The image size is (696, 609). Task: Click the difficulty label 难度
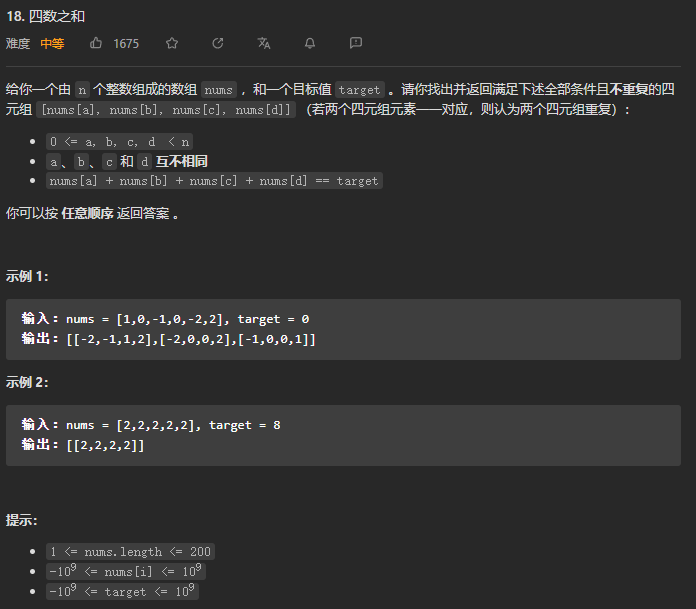(x=18, y=44)
